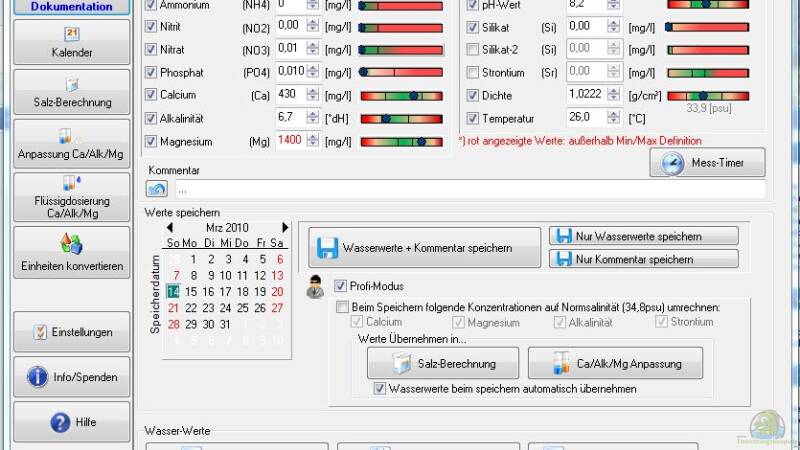Open Flüssigdosierung Ca/Alk/Mg tool

pos(71,196)
